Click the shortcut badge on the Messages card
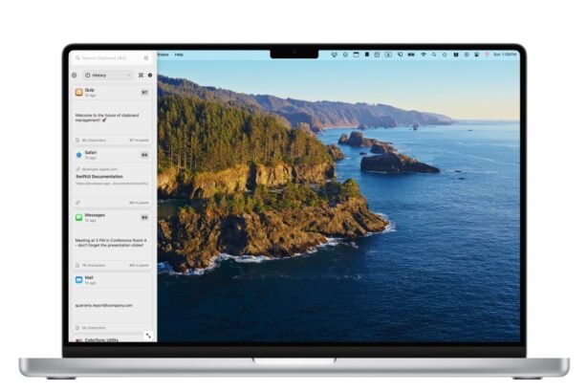Screen dimensions: 588x392 (x=144, y=218)
